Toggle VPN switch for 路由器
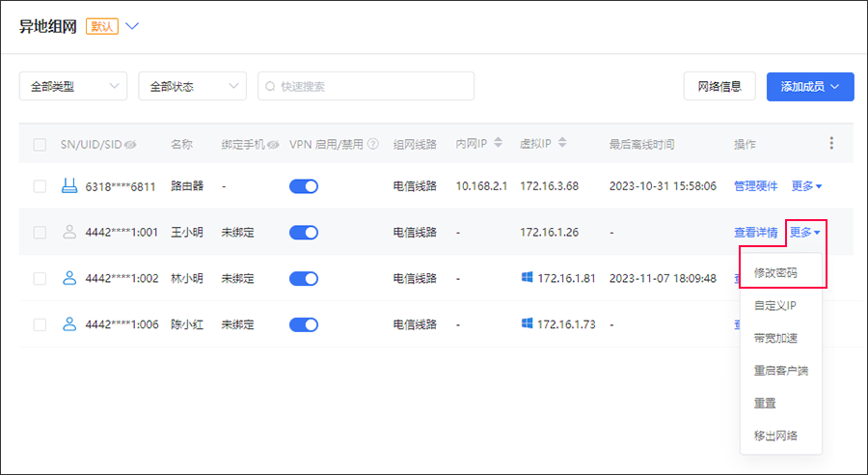 (304, 186)
